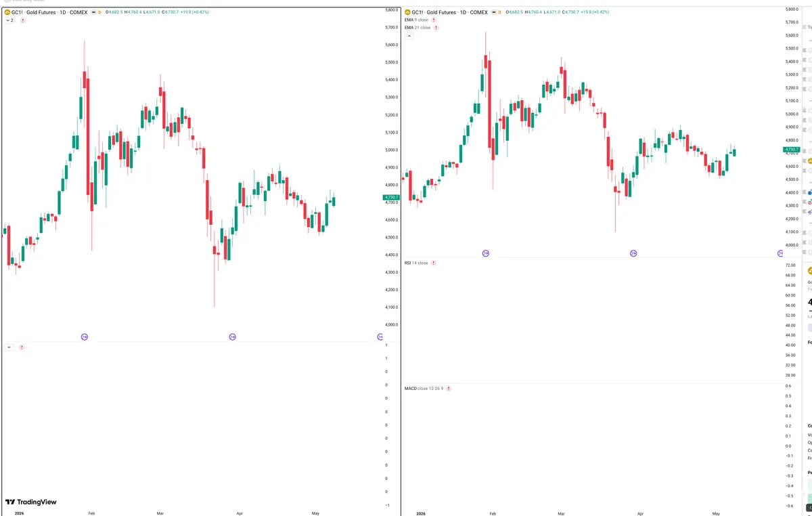Image resolution: width=812 pixels, height=516 pixels.
Task: Open the contract-roll event marker near April on right chart
Action: tap(633, 253)
